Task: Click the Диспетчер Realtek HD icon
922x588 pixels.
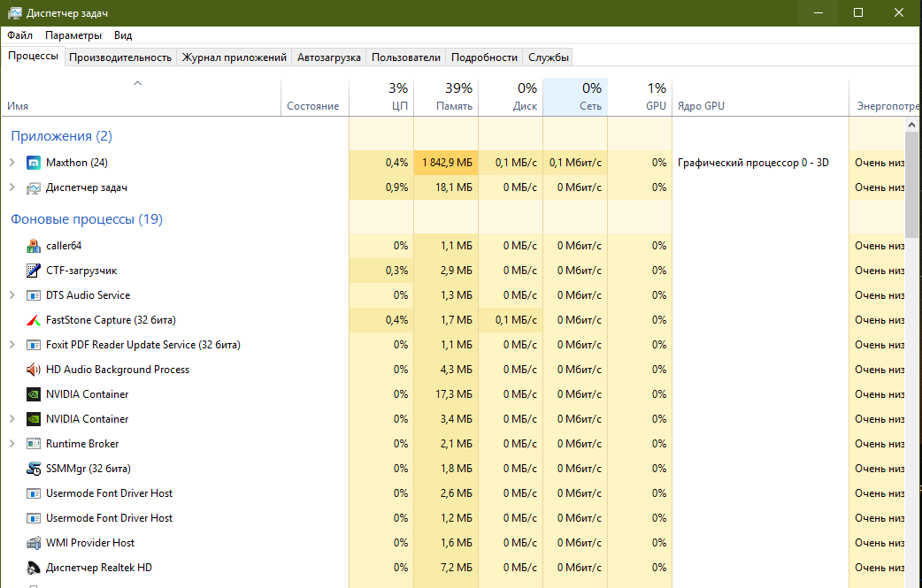Action: tap(34, 568)
